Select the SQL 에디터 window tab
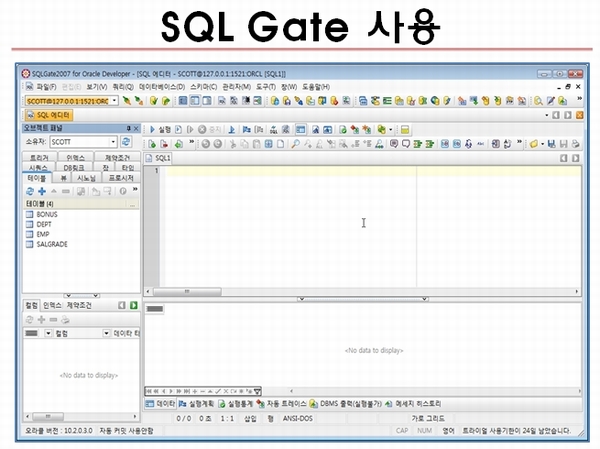600x449 pixels. 49,115
